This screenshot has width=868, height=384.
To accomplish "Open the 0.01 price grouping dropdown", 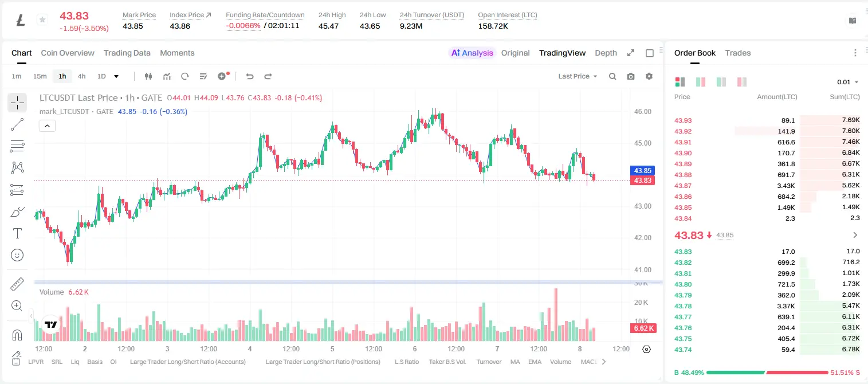I will tap(848, 82).
